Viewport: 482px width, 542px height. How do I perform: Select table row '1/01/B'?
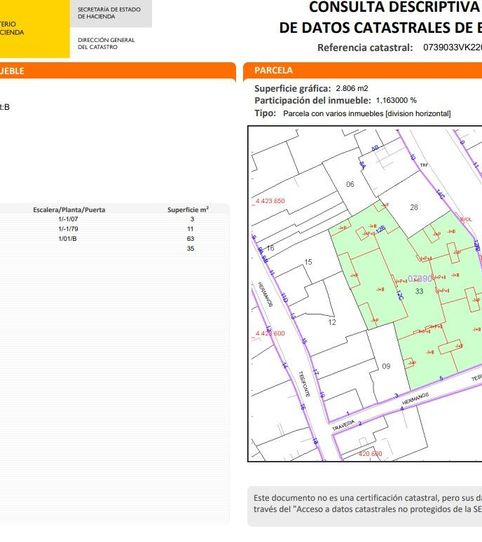114,239
